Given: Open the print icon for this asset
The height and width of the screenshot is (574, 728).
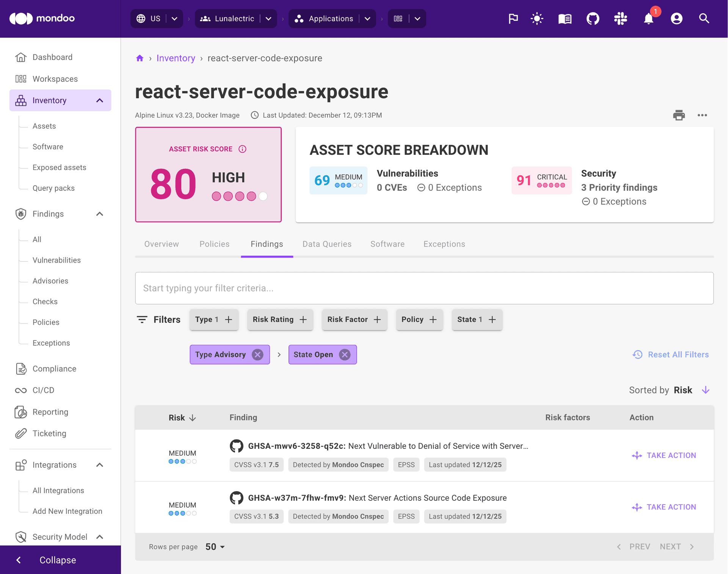Looking at the screenshot, I should coord(679,115).
